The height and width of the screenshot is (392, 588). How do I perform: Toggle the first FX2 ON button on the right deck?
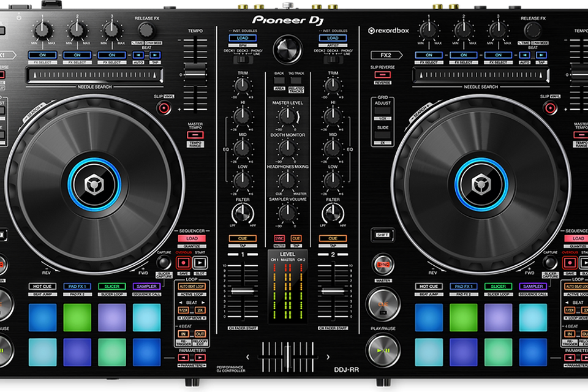(429, 55)
